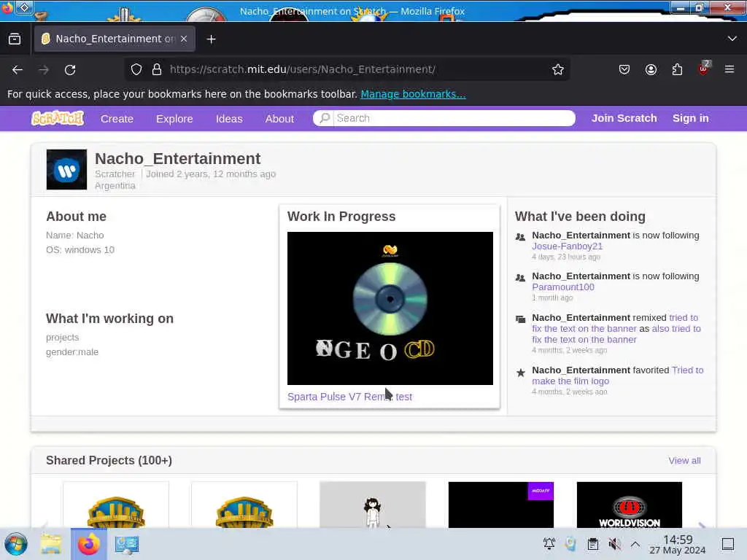Viewport: 747px width, 560px height.
Task: Click the following icon beside Josue-Fanboy21 activity
Action: [520, 237]
